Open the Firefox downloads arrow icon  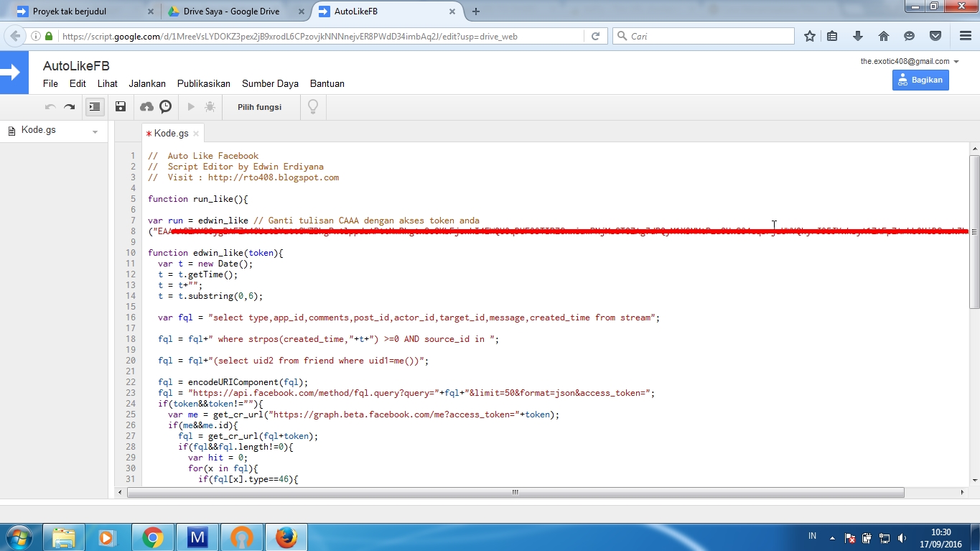click(x=858, y=36)
